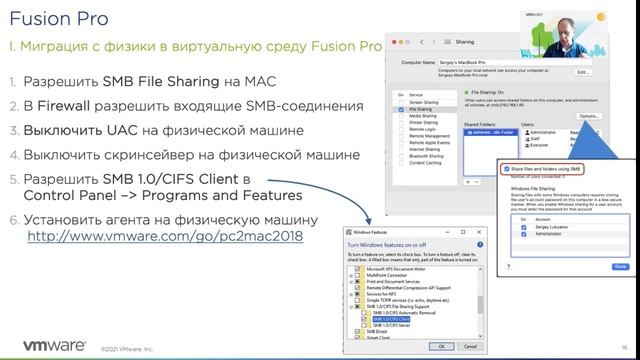This screenshot has height=360, width=640.
Task: Select the shared folder entry
Action: (x=491, y=133)
